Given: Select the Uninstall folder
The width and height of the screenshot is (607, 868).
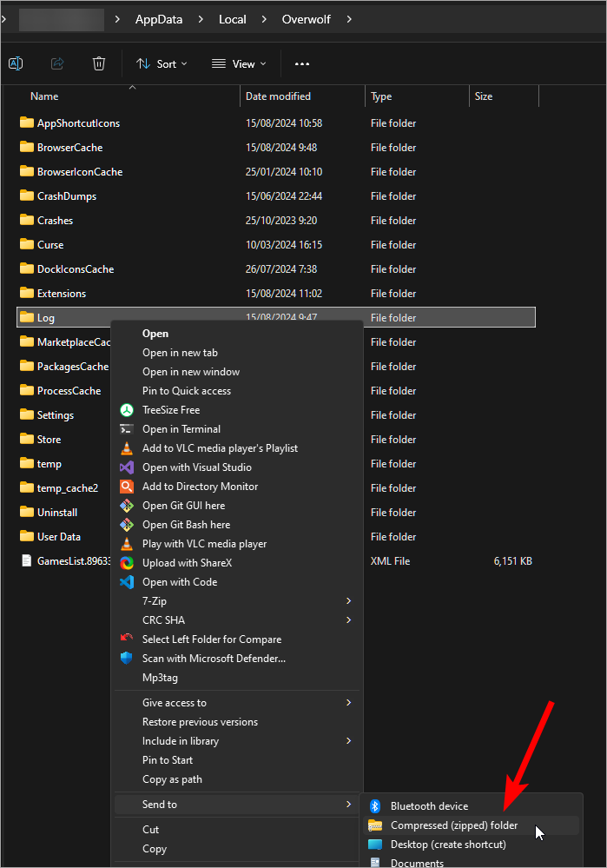Looking at the screenshot, I should point(57,513).
